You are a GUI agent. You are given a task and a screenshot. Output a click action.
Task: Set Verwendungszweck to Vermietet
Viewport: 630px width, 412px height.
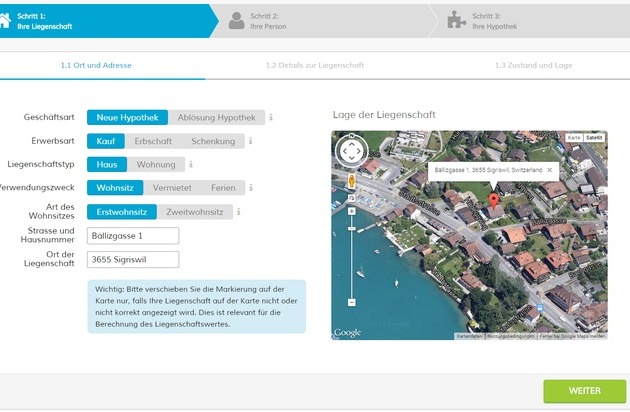(x=172, y=188)
